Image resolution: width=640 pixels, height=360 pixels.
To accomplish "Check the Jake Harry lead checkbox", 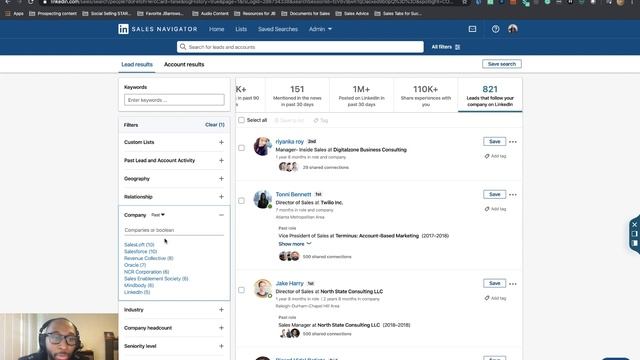I will (241, 290).
